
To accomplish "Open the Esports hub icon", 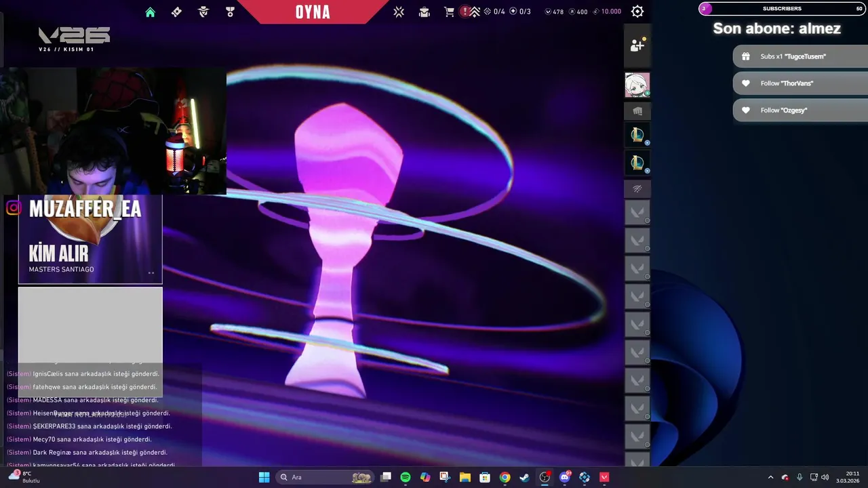I will pos(425,12).
